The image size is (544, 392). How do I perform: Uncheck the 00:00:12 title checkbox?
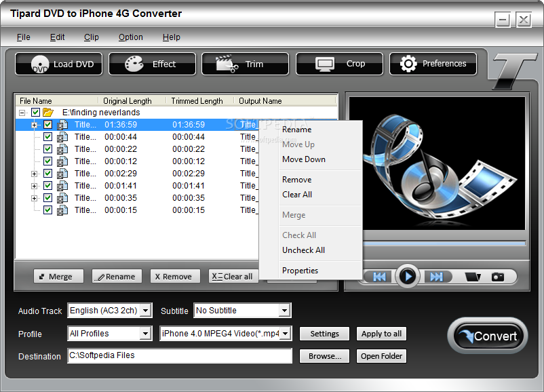(48, 161)
